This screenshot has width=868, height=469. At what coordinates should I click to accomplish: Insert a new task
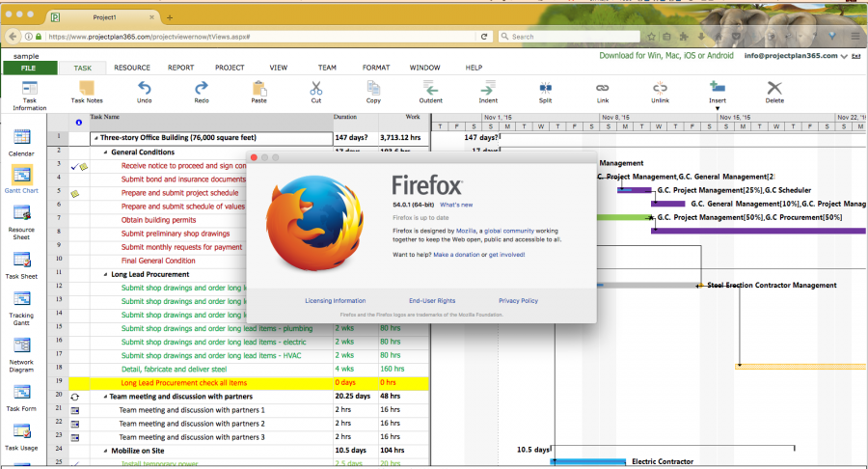pyautogui.click(x=718, y=92)
